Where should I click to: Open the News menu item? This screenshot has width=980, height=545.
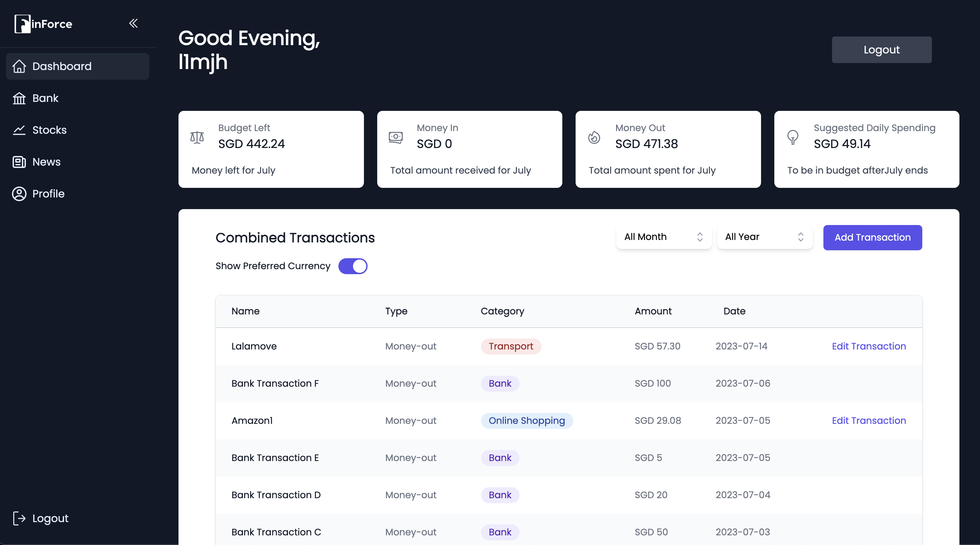pos(46,162)
